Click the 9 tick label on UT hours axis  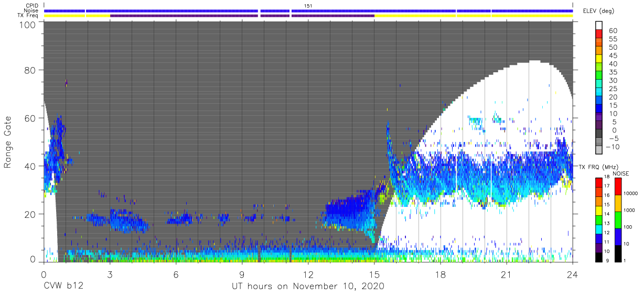(x=242, y=274)
